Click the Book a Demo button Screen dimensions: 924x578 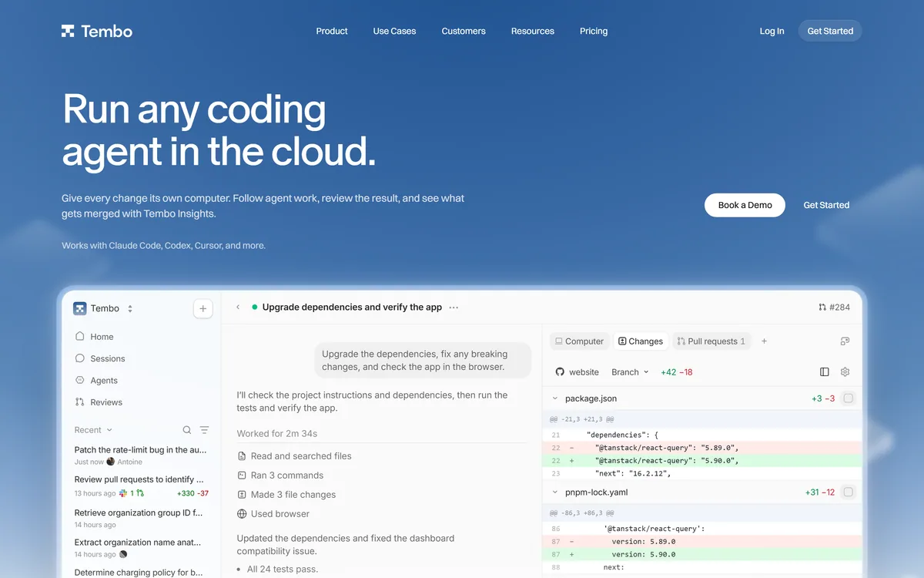(745, 205)
